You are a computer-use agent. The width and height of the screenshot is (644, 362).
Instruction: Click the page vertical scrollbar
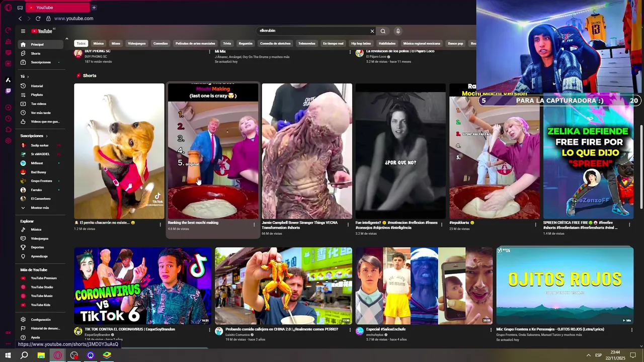(641, 167)
